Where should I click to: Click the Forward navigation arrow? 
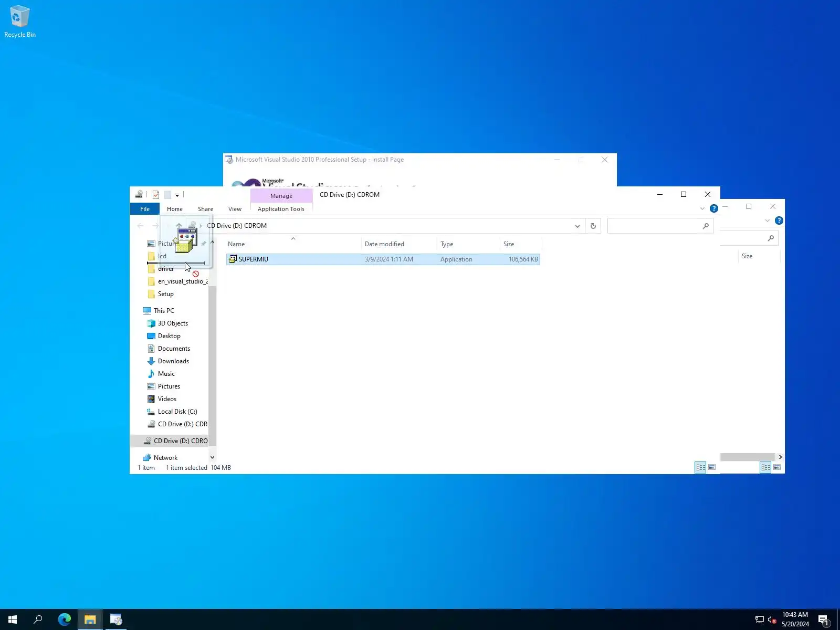coord(155,226)
